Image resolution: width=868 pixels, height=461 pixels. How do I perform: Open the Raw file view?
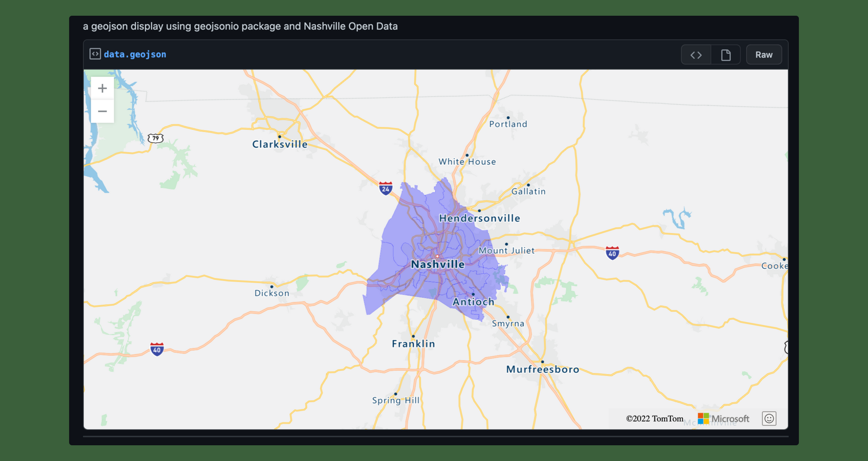764,55
